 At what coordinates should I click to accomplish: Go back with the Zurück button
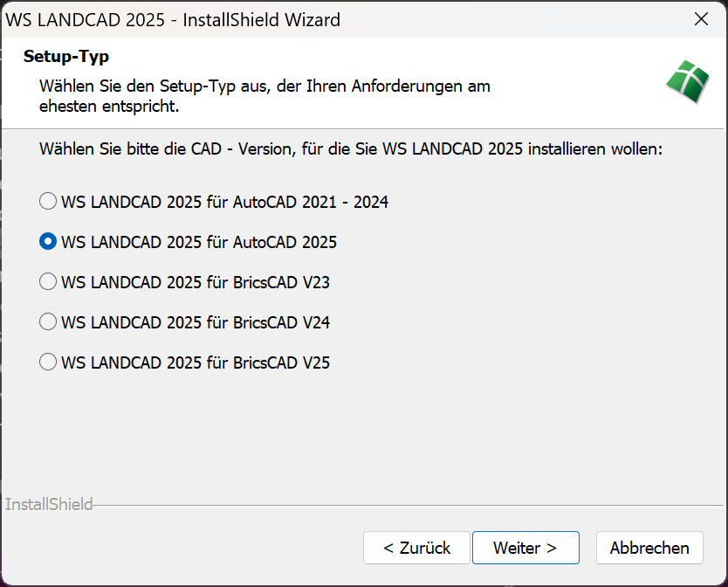coord(416,548)
